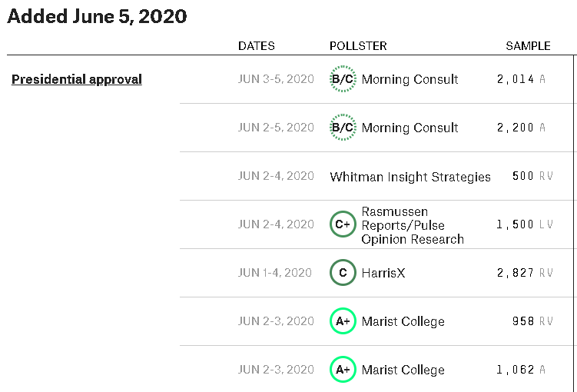Open the Presidential approval link
The height and width of the screenshot is (392, 577).
point(77,79)
